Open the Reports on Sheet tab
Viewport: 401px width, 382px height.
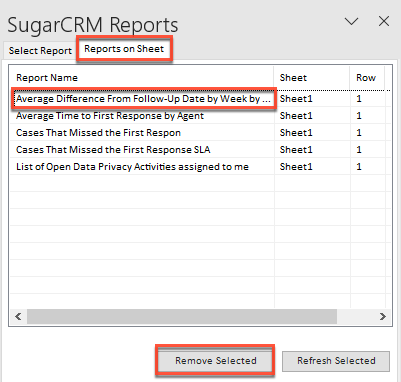(x=124, y=49)
